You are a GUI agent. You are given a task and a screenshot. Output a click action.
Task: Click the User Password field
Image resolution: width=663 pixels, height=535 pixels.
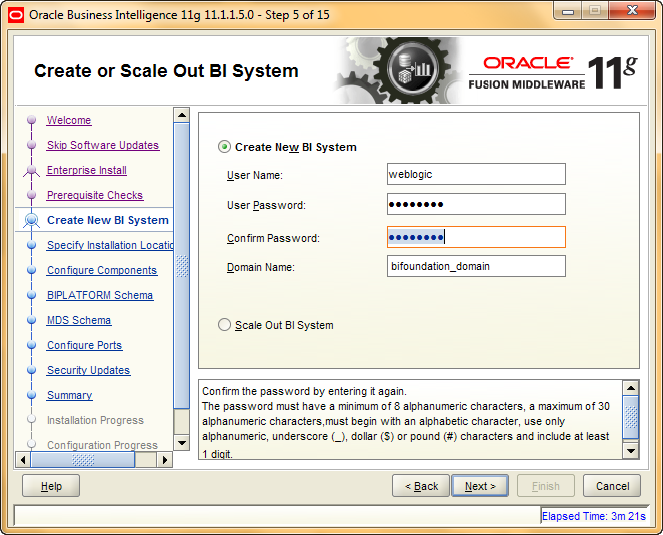click(x=476, y=204)
